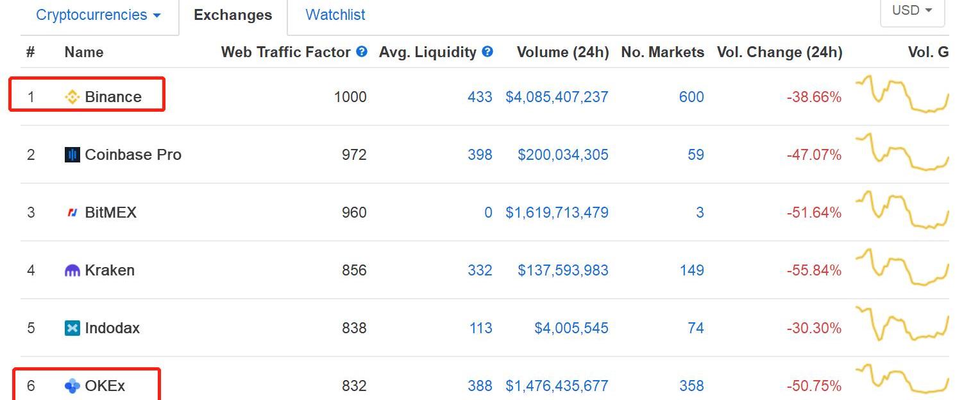
Task: Click the Indodax logo icon
Action: pyautogui.click(x=72, y=328)
